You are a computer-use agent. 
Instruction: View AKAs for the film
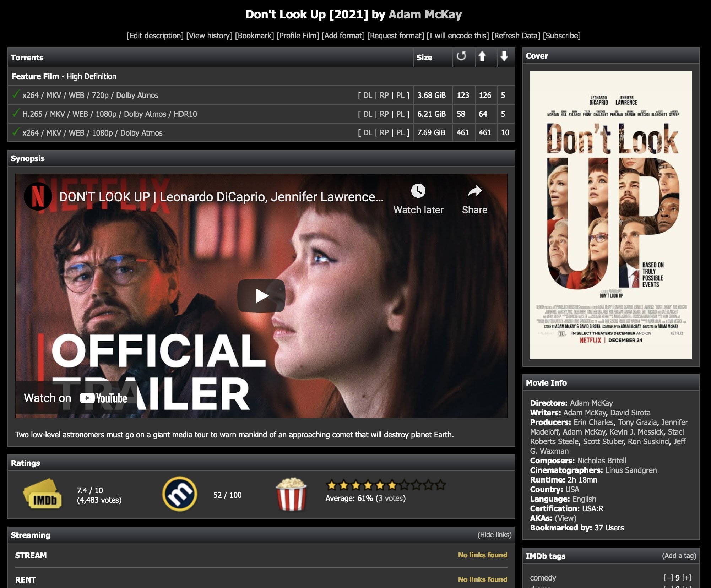pyautogui.click(x=565, y=518)
